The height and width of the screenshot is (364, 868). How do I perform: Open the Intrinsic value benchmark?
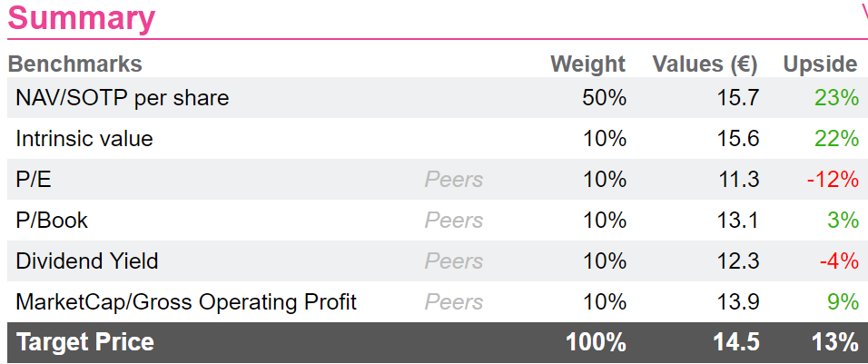[x=84, y=138]
